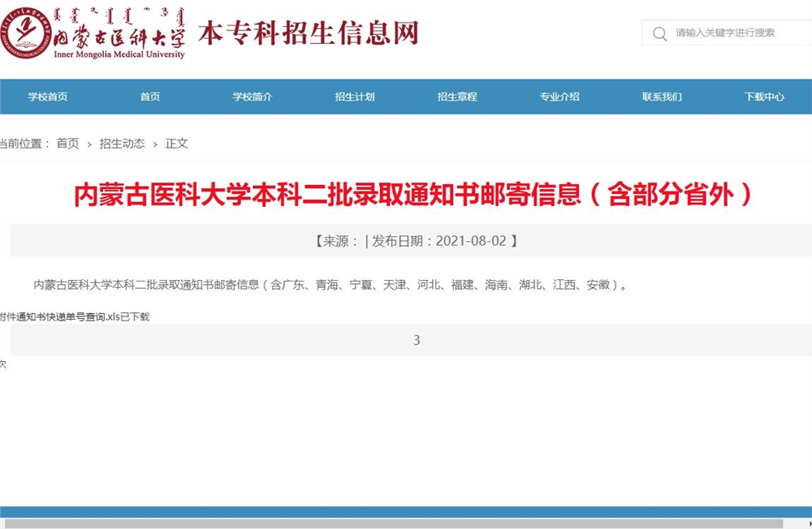This screenshot has height=529, width=812.
Task: Click the 本专科招生信息网 site title
Action: pos(309,33)
